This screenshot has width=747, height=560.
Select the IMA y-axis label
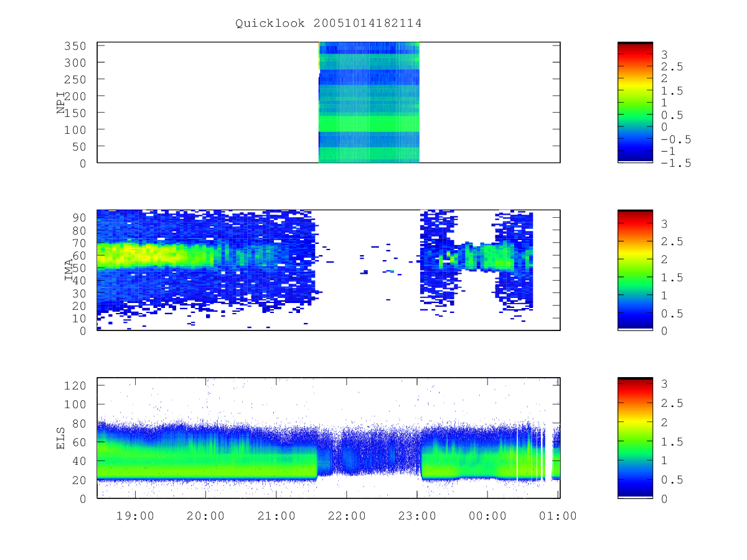69,269
